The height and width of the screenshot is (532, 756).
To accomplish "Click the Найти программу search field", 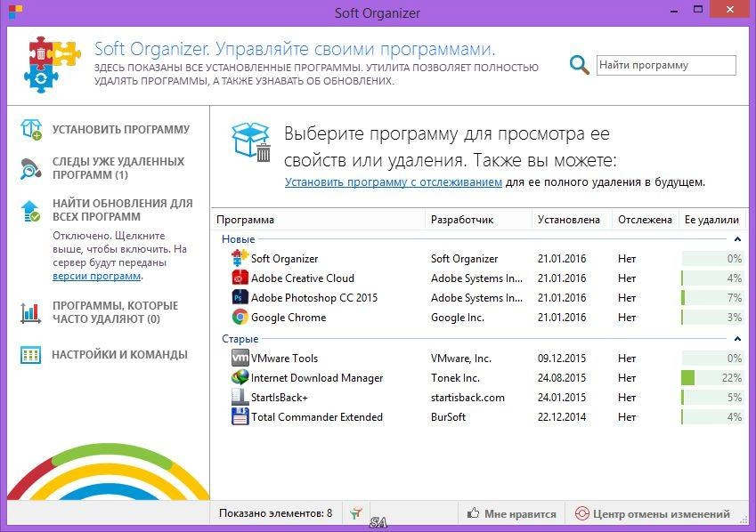I will pyautogui.click(x=666, y=65).
